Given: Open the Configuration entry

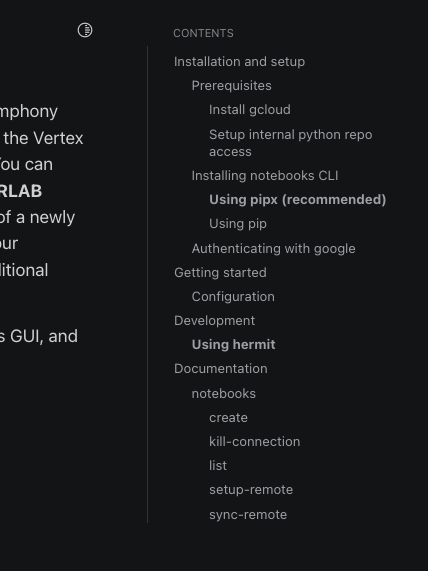Looking at the screenshot, I should [x=233, y=296].
